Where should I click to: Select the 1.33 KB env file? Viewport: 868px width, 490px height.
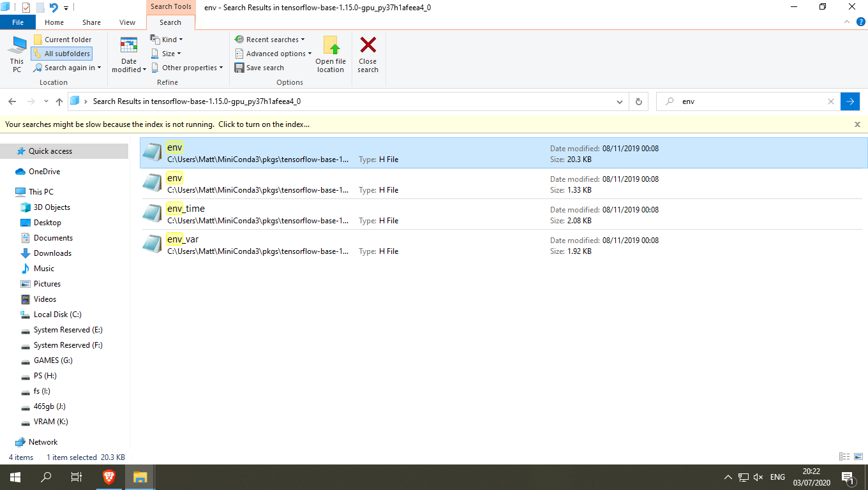click(504, 184)
